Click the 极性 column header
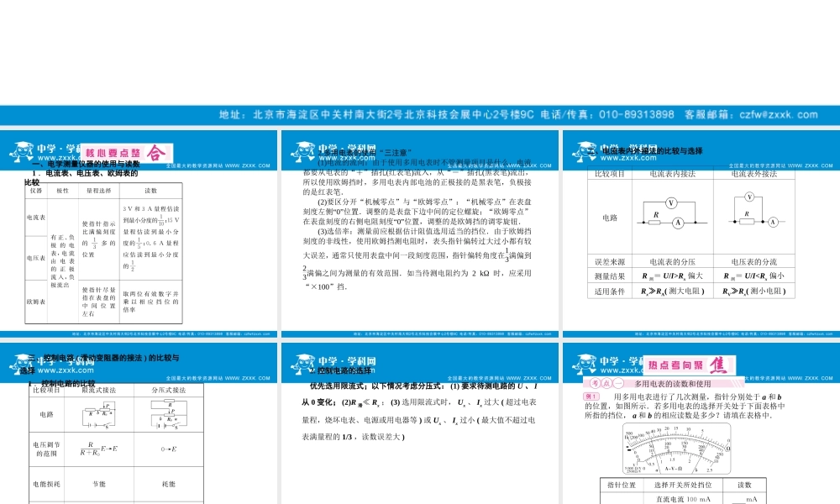 tap(63, 191)
